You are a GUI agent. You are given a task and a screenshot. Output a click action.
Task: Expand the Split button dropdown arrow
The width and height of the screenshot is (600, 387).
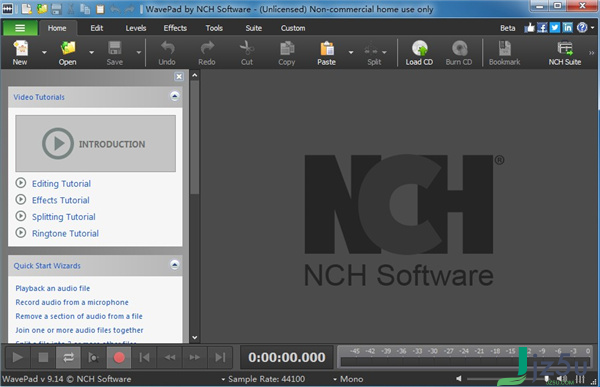click(x=384, y=52)
